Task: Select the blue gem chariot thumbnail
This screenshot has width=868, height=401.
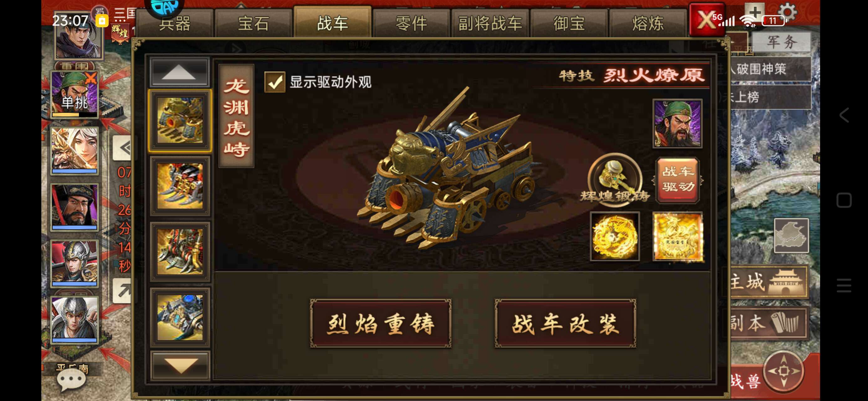Action: point(180,317)
